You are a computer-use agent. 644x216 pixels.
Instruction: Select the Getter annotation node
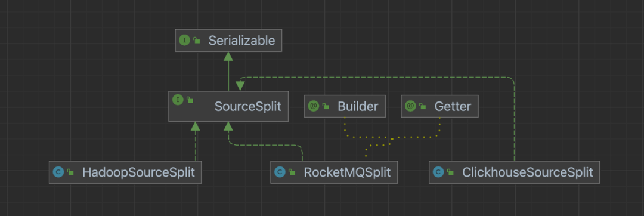[x=440, y=106]
